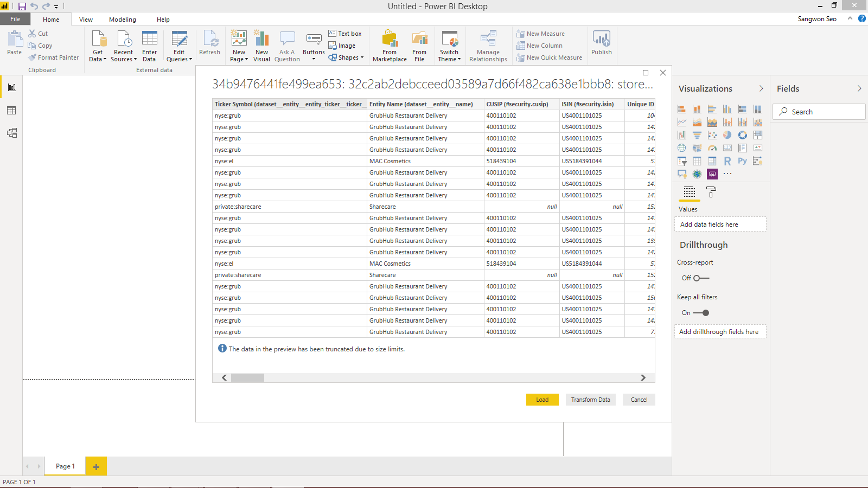Image resolution: width=868 pixels, height=488 pixels.
Task: Select the CUSIP column header
Action: click(x=522, y=104)
